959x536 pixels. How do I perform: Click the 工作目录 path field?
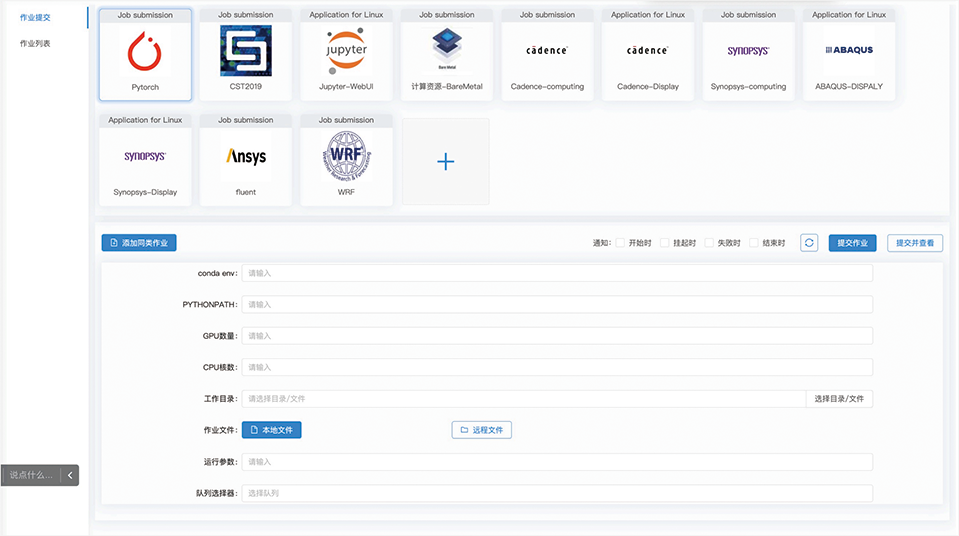tap(524, 399)
